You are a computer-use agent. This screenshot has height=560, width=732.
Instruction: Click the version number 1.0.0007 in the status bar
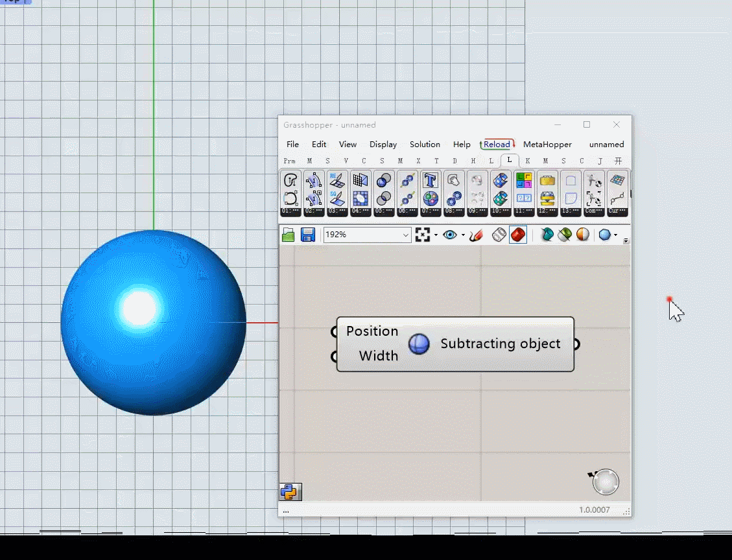point(595,510)
